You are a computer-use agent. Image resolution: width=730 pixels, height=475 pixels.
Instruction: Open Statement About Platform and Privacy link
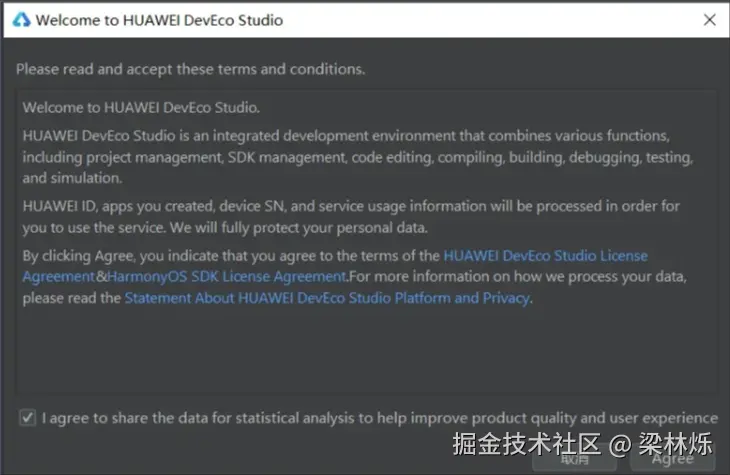click(327, 297)
